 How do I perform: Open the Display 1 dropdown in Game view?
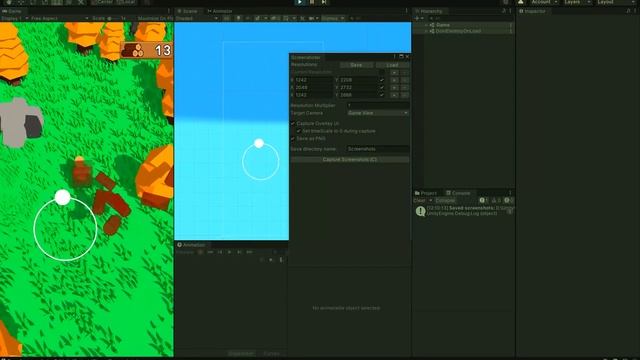point(15,18)
